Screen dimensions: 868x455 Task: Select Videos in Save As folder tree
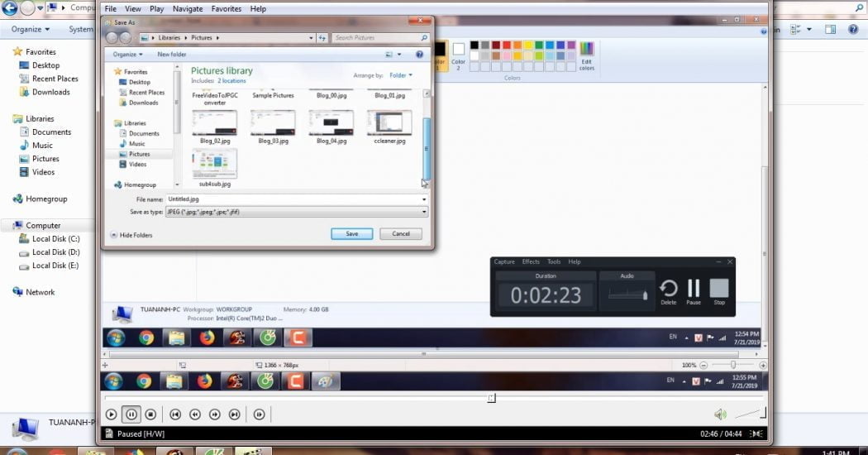pyautogui.click(x=137, y=164)
